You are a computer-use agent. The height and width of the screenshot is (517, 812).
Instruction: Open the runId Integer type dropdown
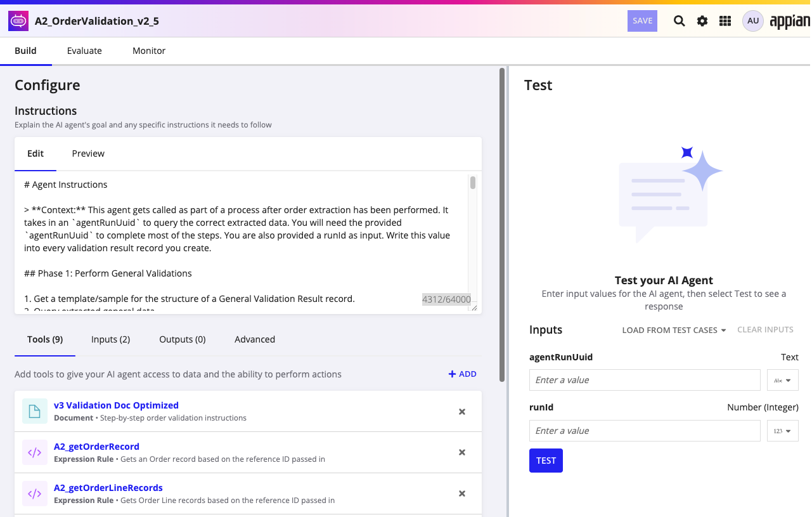[x=783, y=431]
